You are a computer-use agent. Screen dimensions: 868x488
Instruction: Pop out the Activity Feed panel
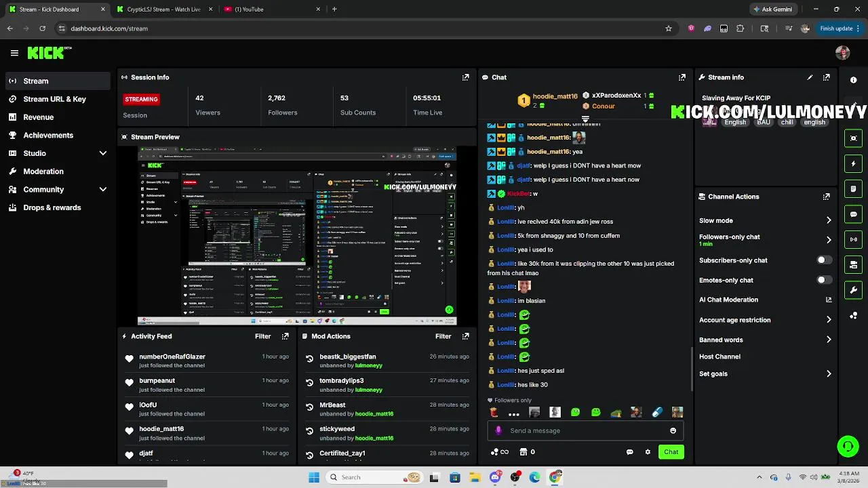coord(285,336)
